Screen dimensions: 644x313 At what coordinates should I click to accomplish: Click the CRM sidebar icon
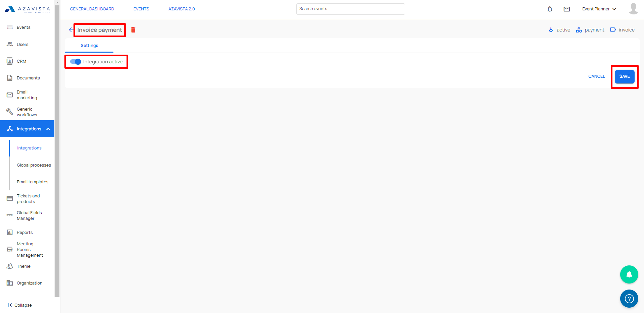pos(10,61)
